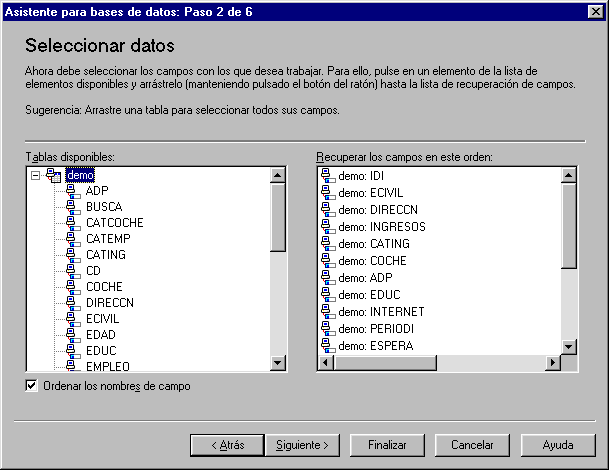The height and width of the screenshot is (470, 609).
Task: Uncheck Ordenar los nombres de campo
Action: pos(31,386)
